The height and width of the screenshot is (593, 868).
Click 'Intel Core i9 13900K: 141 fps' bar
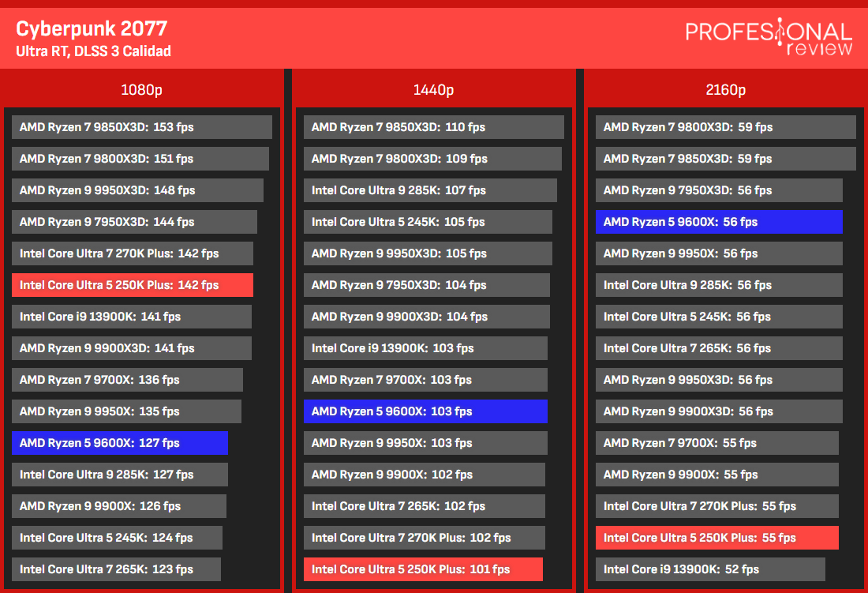pyautogui.click(x=132, y=316)
